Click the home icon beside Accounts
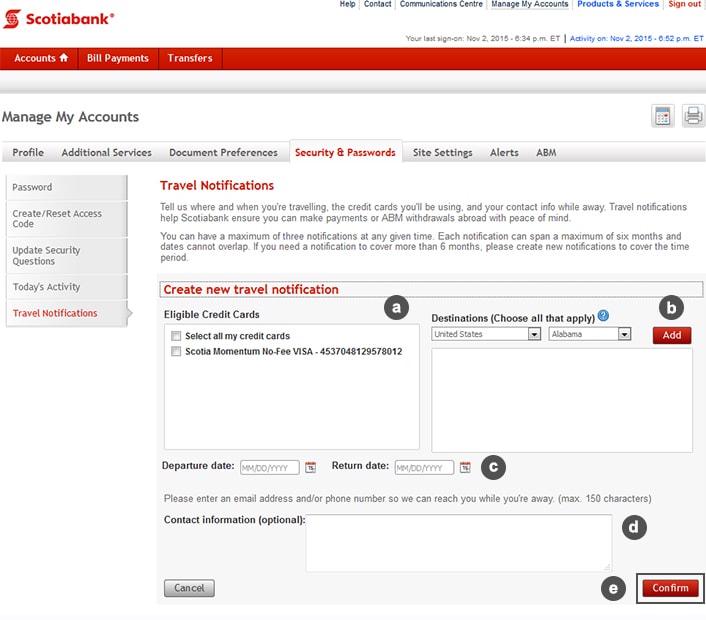 click(x=63, y=58)
